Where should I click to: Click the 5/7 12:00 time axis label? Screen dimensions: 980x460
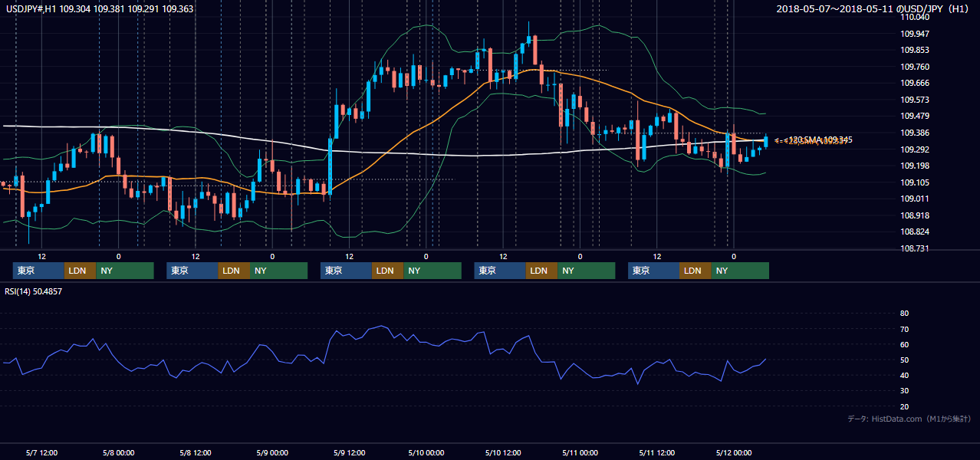tap(41, 452)
